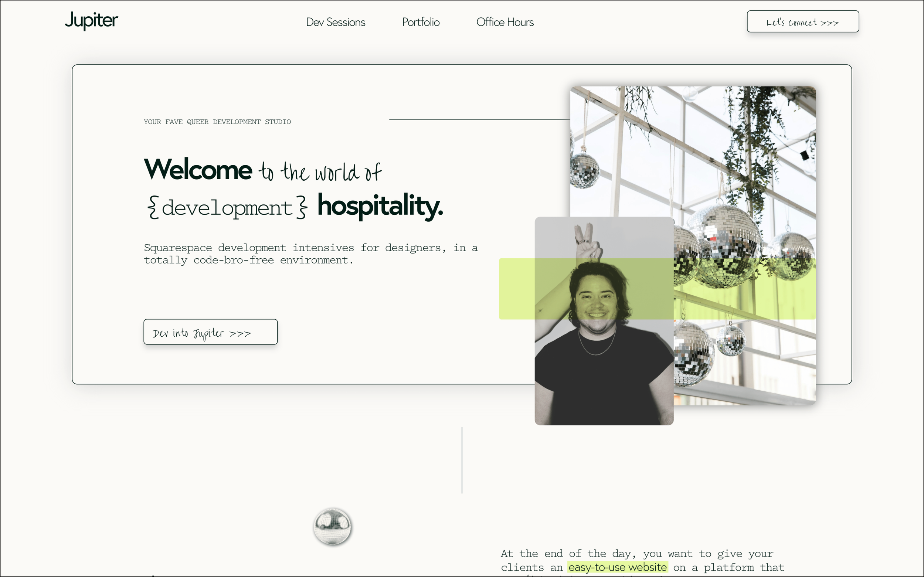
Task: Click "YOUR FAVE QUEER DEVELOPMENT STUDIO" tagline
Action: click(217, 122)
